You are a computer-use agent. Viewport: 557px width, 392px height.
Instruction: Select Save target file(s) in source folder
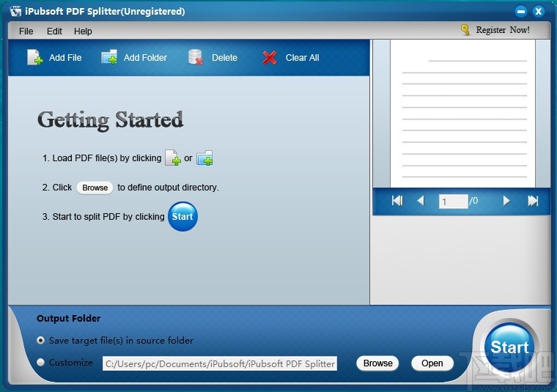tap(40, 340)
